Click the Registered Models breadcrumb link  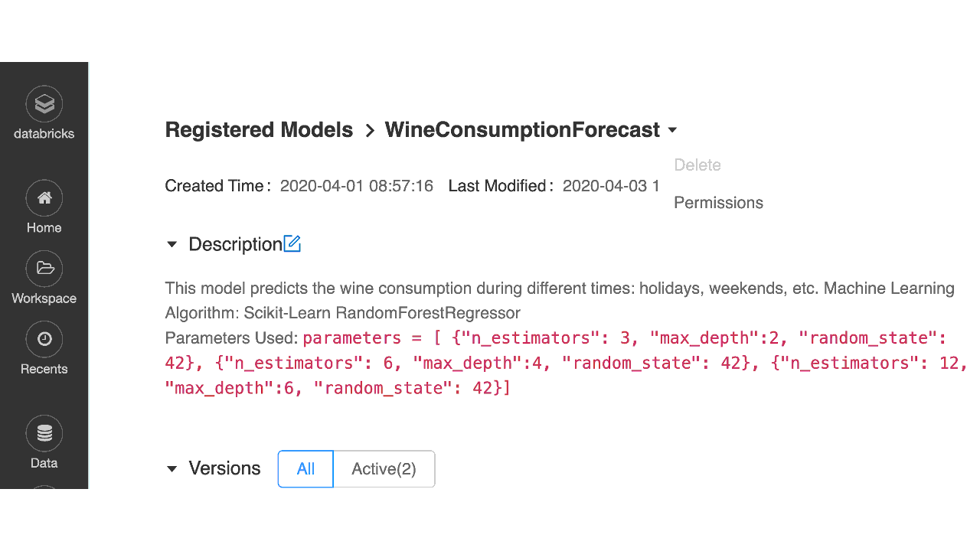(259, 129)
